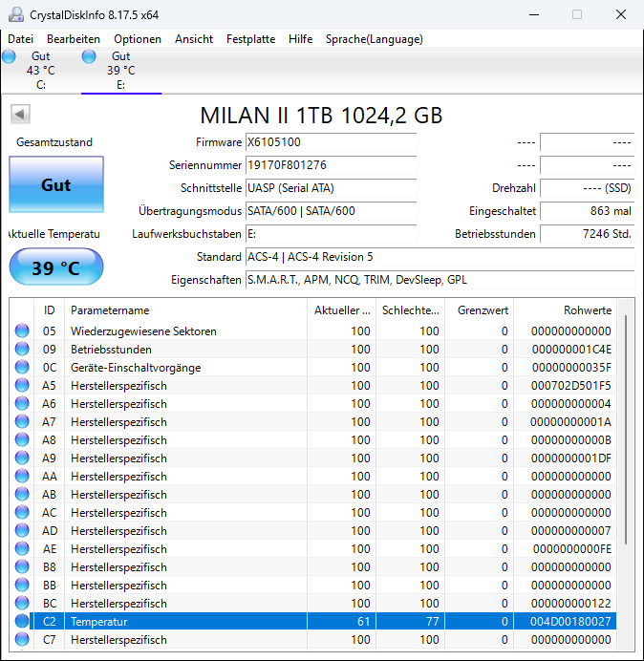The image size is (644, 661).
Task: Open the Datei menu
Action: (20, 39)
